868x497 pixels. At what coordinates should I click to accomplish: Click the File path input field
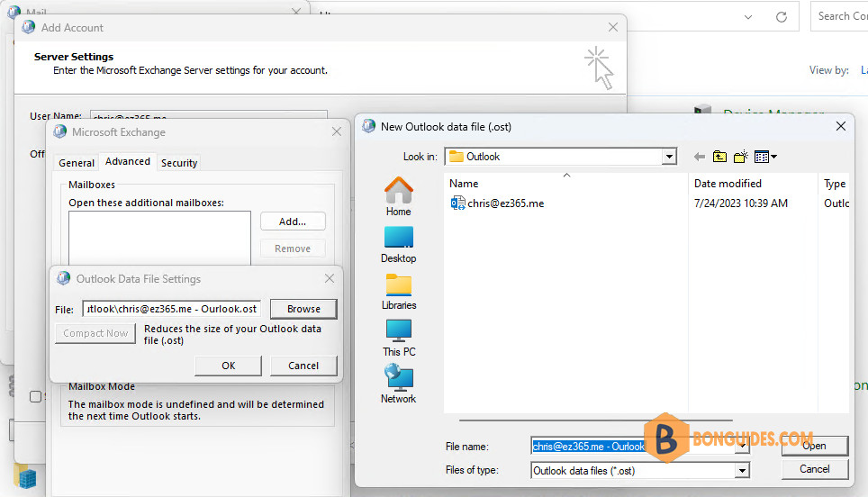point(172,309)
